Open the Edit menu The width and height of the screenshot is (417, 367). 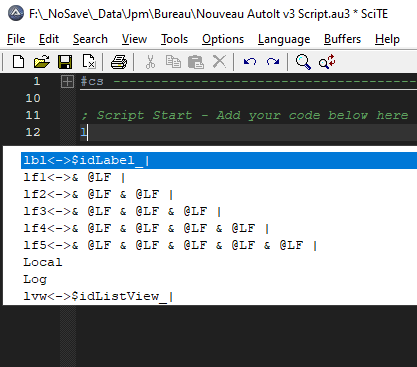[49, 39]
